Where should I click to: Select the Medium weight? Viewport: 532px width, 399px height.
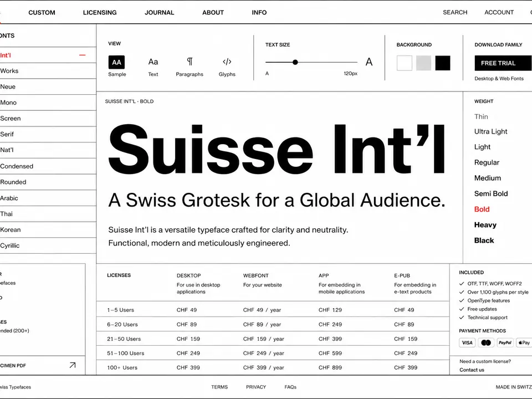click(x=488, y=178)
